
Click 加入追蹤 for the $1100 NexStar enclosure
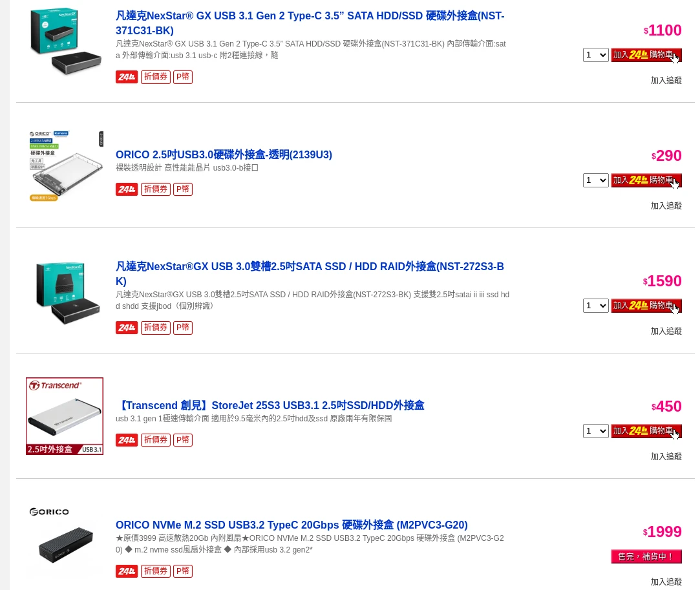pyautogui.click(x=666, y=80)
